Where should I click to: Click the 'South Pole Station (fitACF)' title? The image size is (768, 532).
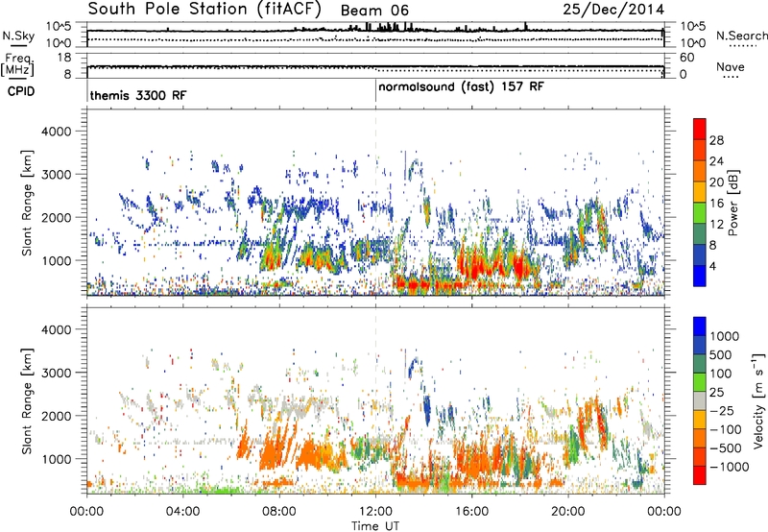pos(204,9)
